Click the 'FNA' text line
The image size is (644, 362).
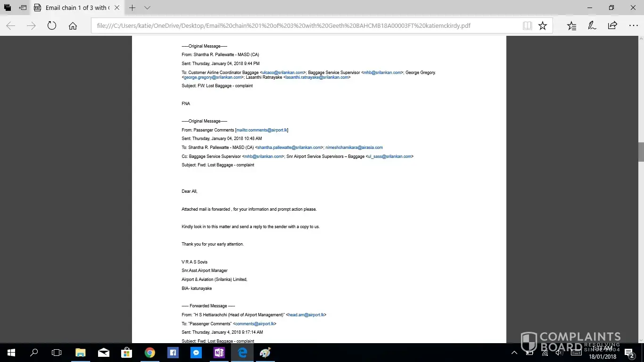186,104
